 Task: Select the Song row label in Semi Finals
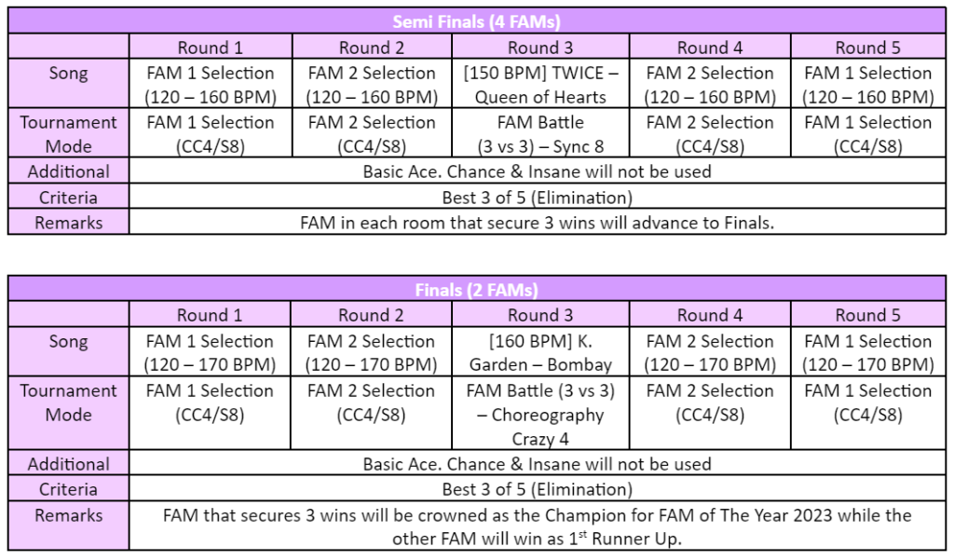pyautogui.click(x=68, y=73)
